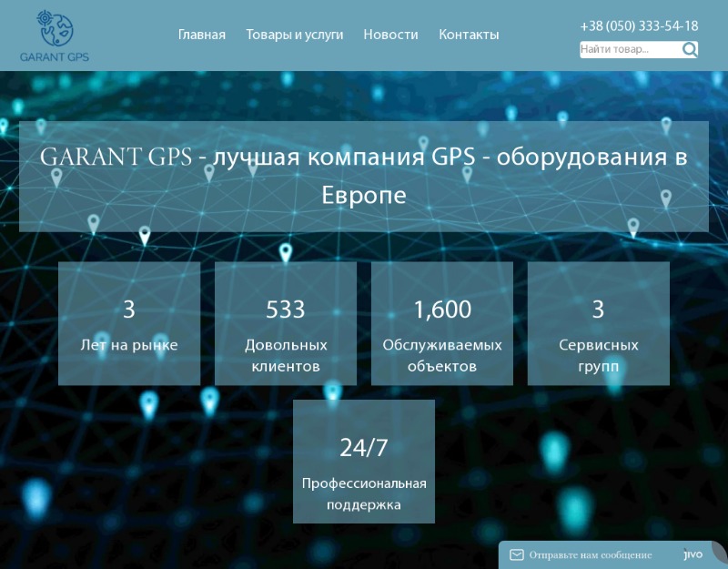728x569 pixels.
Task: Click the number 533
Action: [x=286, y=310]
